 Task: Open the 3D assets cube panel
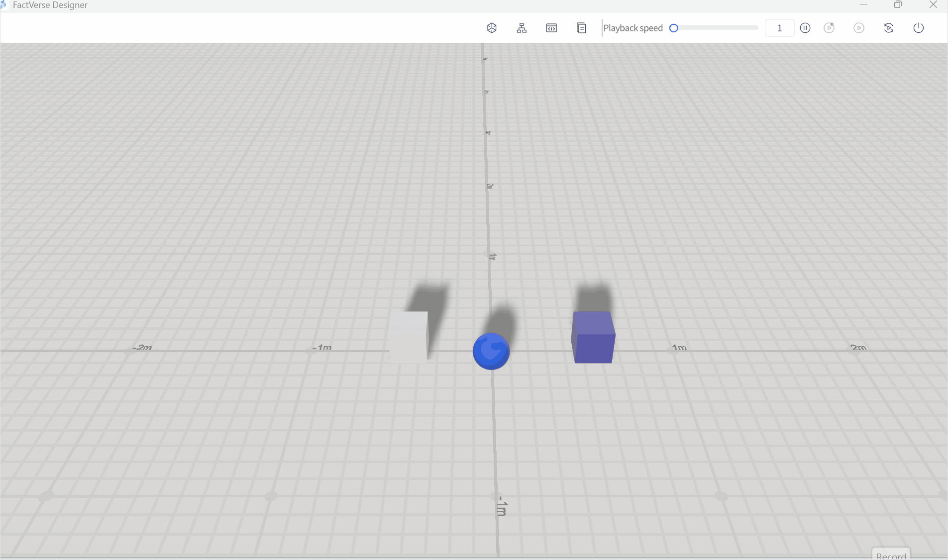pyautogui.click(x=492, y=28)
